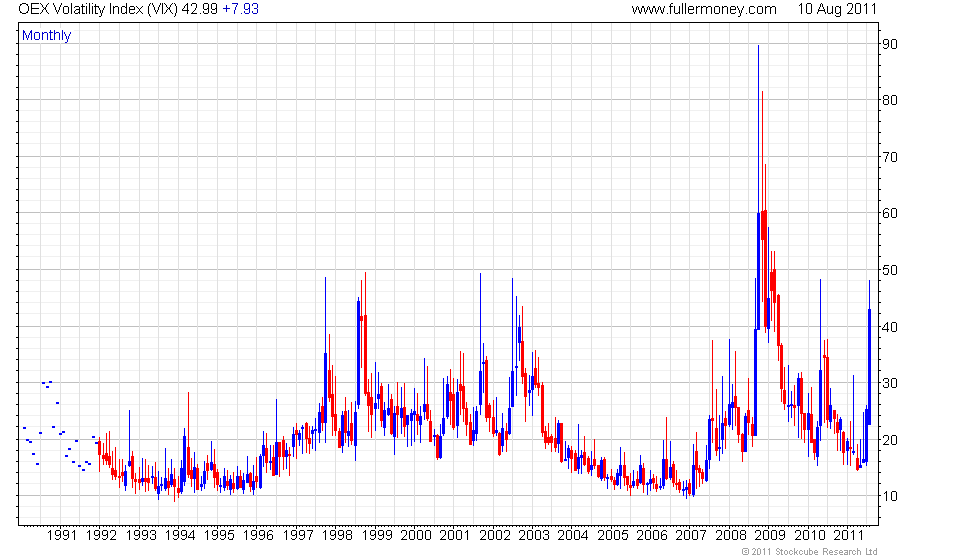Click the 2000 label on the x-axis
The image size is (960, 560).
pyautogui.click(x=416, y=536)
